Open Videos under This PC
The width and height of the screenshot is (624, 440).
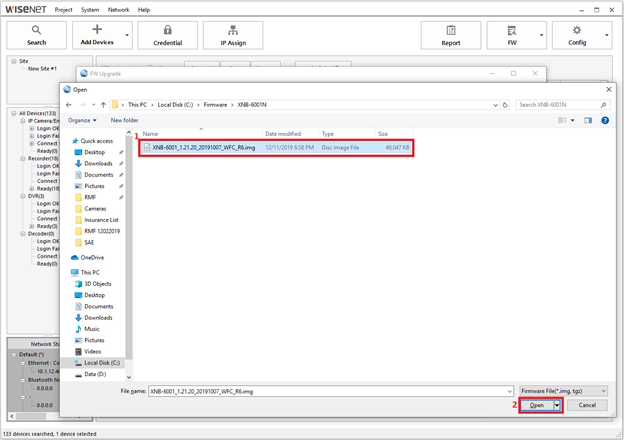[x=93, y=352]
